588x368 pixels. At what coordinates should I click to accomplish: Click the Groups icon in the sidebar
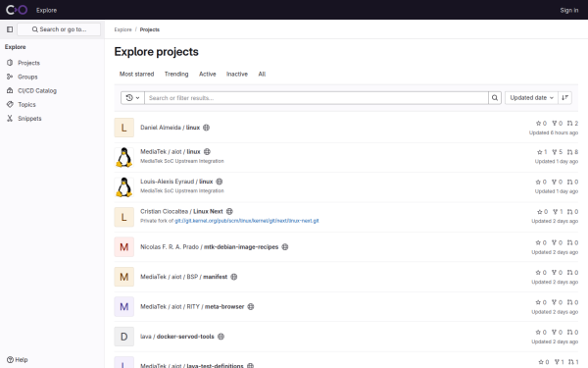coord(10,77)
